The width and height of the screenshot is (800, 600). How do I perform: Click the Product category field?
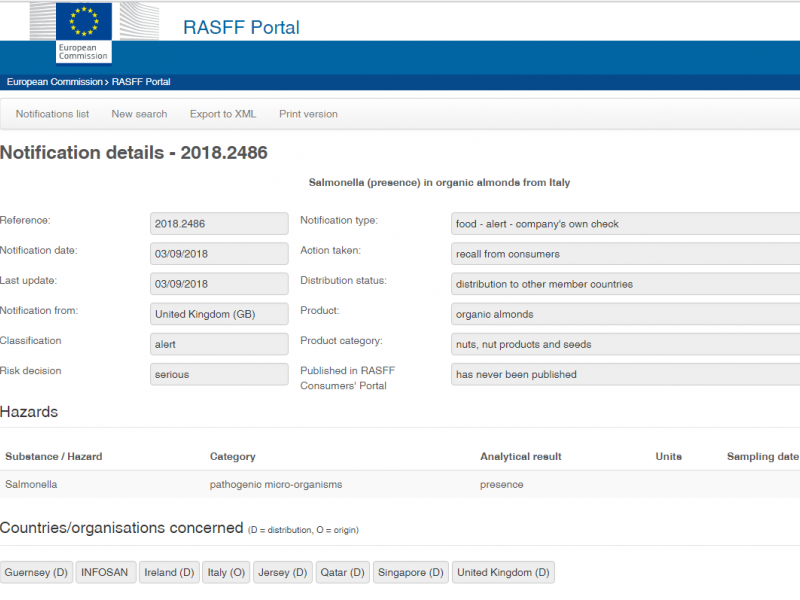click(625, 344)
